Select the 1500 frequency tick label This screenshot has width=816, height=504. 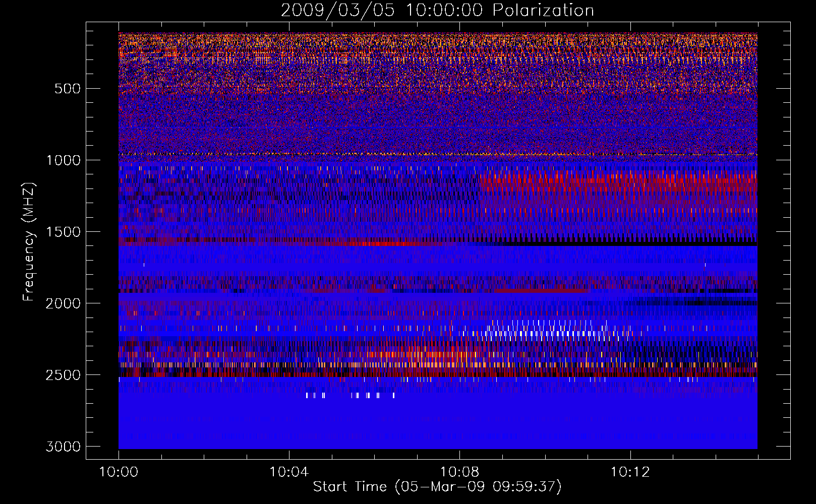point(63,232)
